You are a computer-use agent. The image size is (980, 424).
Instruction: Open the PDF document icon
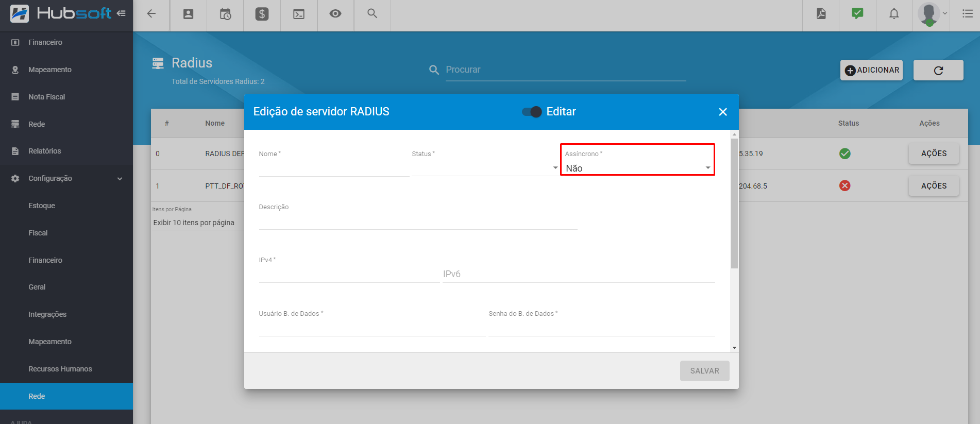pos(821,14)
